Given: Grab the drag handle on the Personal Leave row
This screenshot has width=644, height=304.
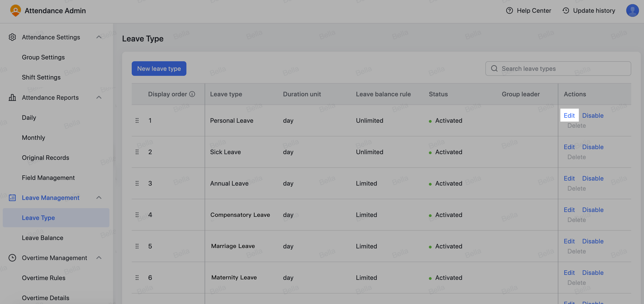Looking at the screenshot, I should tap(137, 120).
